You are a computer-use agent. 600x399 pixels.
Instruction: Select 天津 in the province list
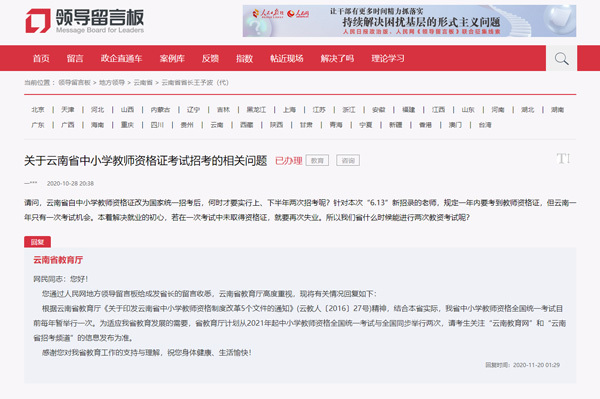(68, 110)
